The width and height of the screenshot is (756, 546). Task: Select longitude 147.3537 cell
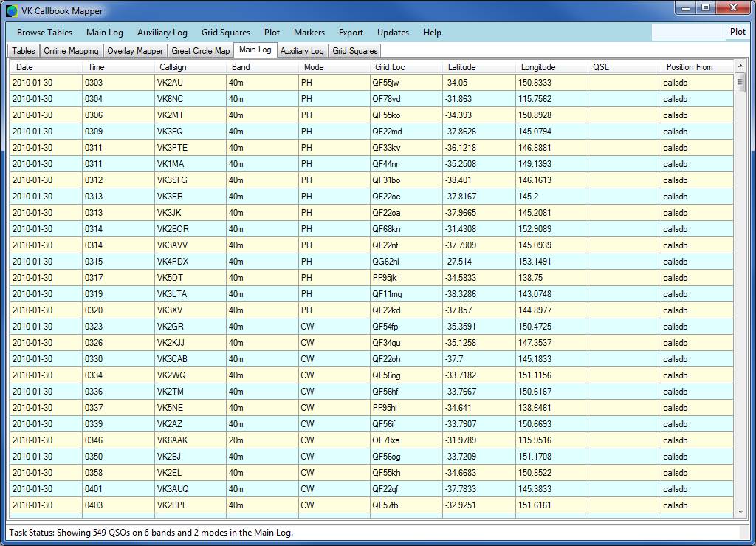tap(552, 343)
